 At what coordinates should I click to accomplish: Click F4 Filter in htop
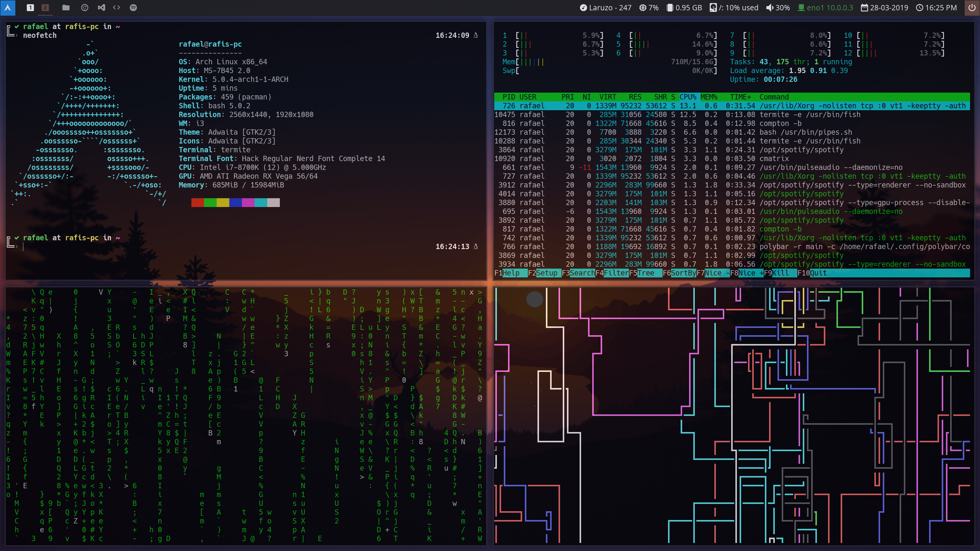click(616, 273)
